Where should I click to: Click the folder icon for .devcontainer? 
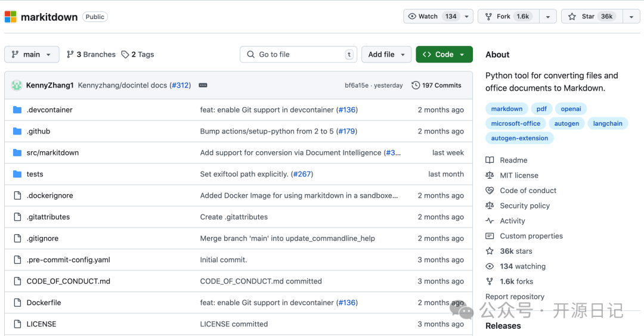[17, 110]
